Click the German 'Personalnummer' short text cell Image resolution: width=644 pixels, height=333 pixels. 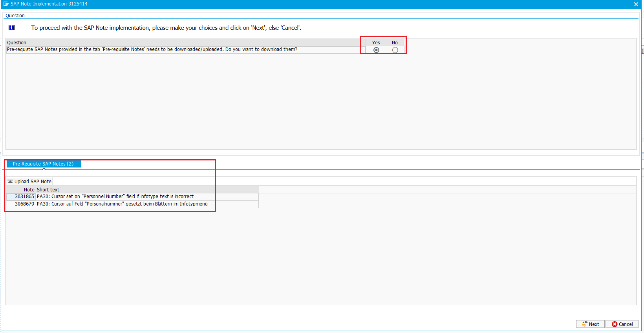click(x=122, y=204)
